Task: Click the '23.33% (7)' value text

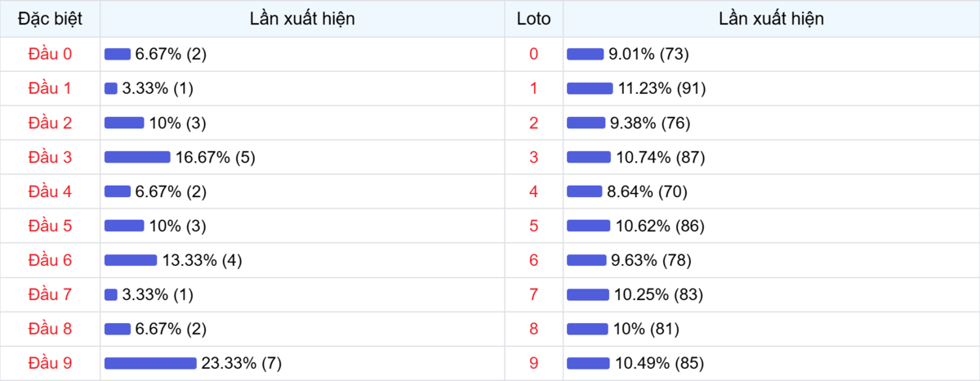Action: (243, 363)
